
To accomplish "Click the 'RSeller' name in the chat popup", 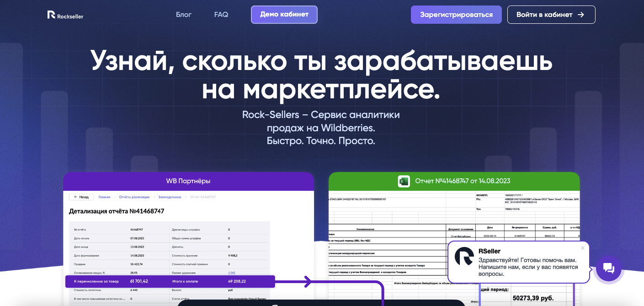I will coord(490,251).
